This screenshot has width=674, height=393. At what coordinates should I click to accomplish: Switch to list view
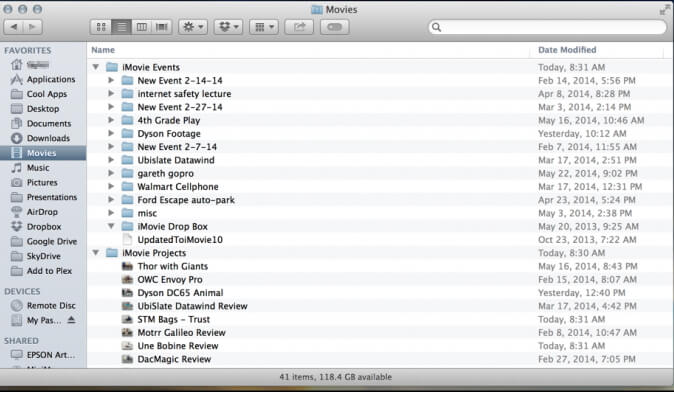[122, 27]
